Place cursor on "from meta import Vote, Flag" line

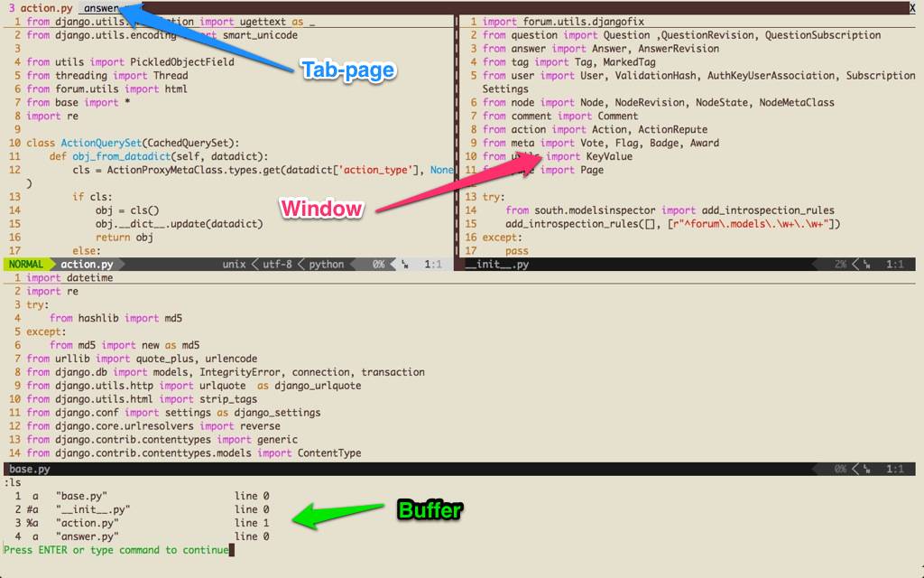600,143
